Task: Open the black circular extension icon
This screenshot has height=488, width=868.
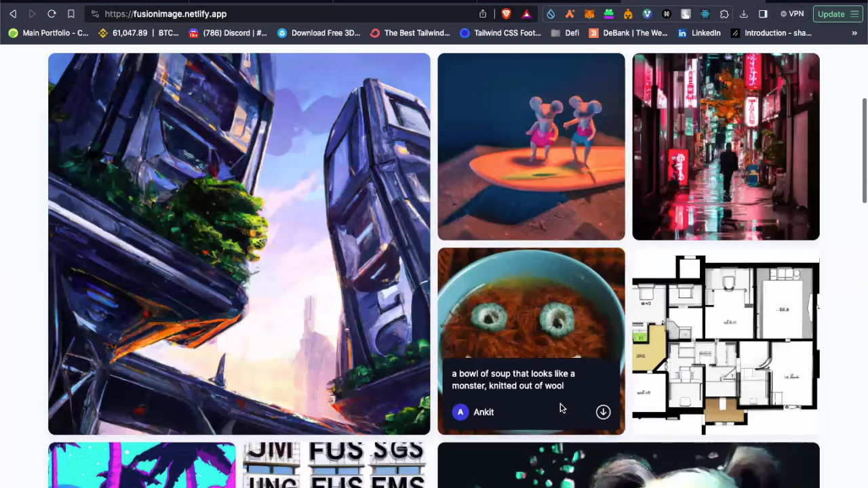Action: [x=667, y=14]
